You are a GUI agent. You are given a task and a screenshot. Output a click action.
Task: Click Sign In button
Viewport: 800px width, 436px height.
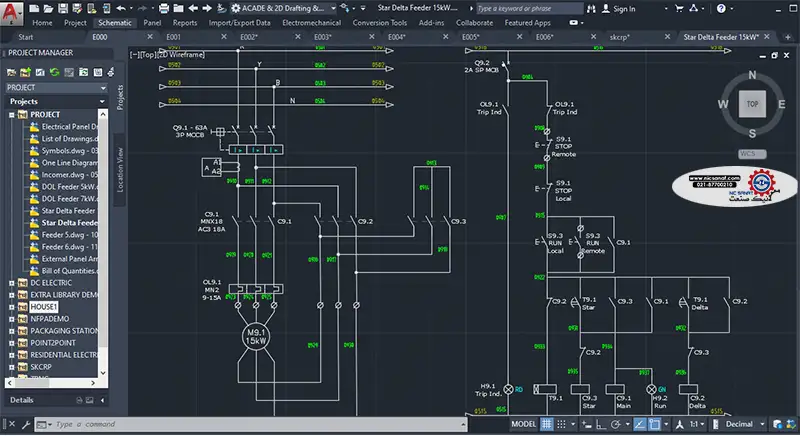tap(619, 9)
